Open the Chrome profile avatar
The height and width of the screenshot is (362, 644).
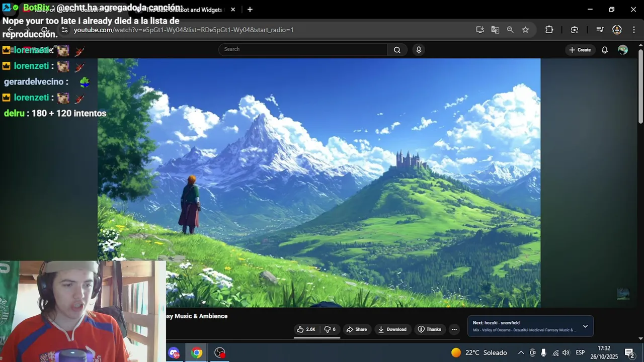[x=617, y=30]
